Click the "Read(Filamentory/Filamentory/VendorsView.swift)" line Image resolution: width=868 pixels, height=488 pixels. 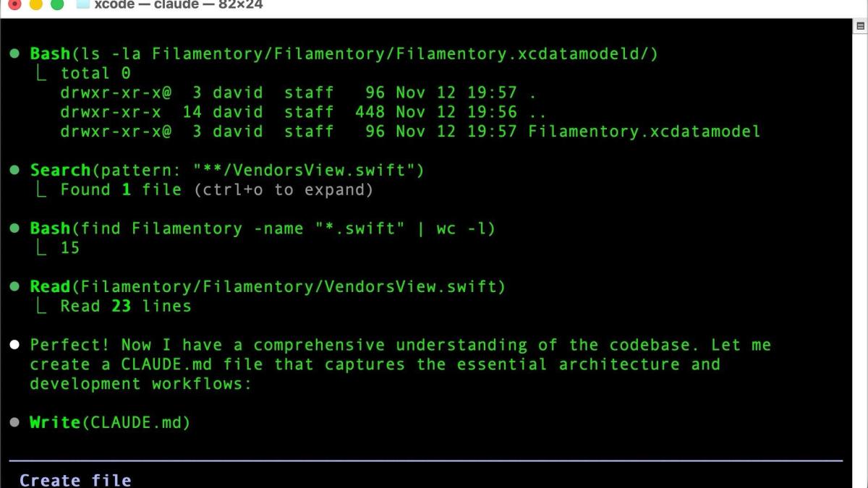click(x=268, y=287)
